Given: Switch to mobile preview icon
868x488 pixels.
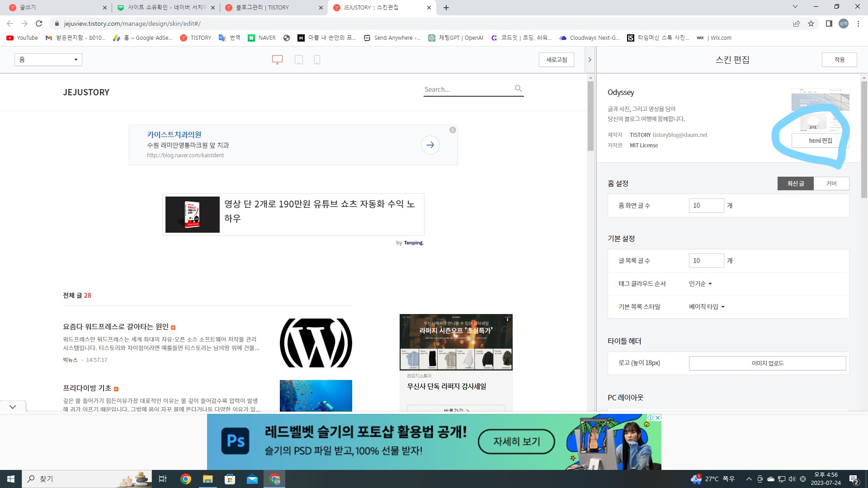Looking at the screenshot, I should [x=317, y=60].
